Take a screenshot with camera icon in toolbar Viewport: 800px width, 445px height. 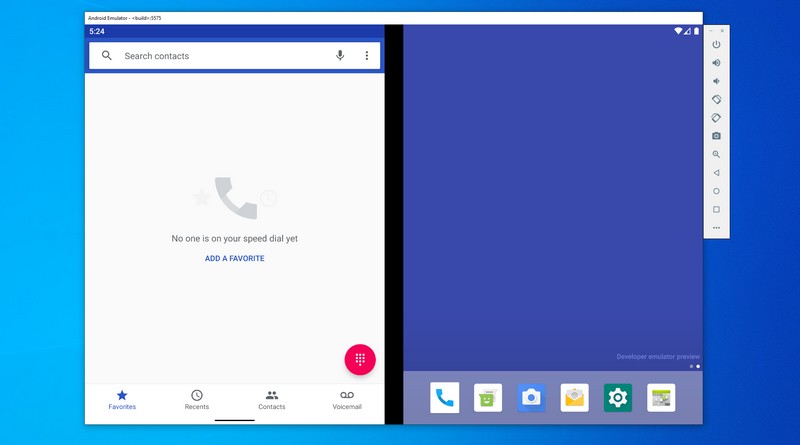coord(716,136)
